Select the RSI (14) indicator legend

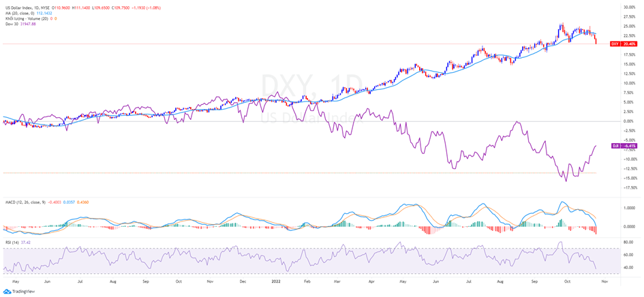(12, 240)
